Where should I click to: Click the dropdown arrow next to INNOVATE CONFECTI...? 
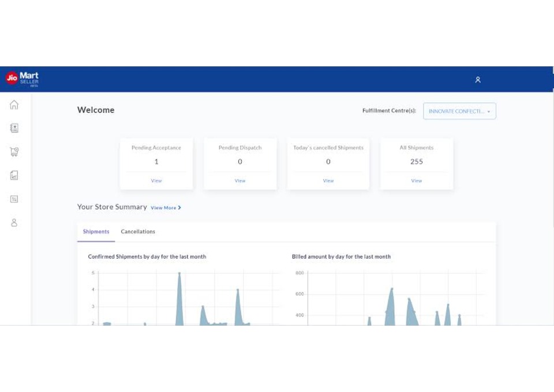[x=489, y=111]
